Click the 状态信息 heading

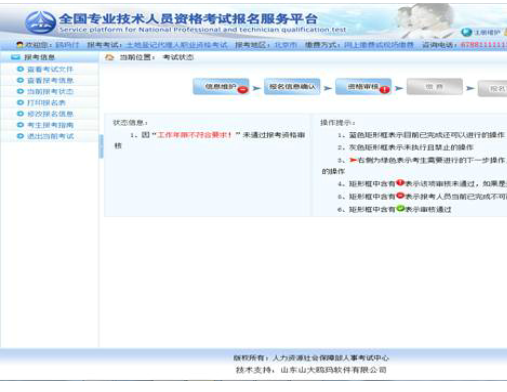130,123
